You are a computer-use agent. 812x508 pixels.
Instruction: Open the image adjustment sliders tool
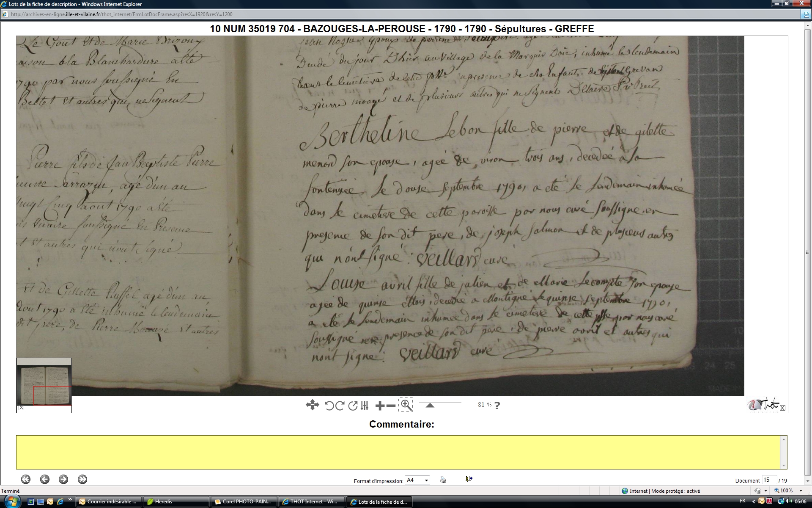pos(365,406)
